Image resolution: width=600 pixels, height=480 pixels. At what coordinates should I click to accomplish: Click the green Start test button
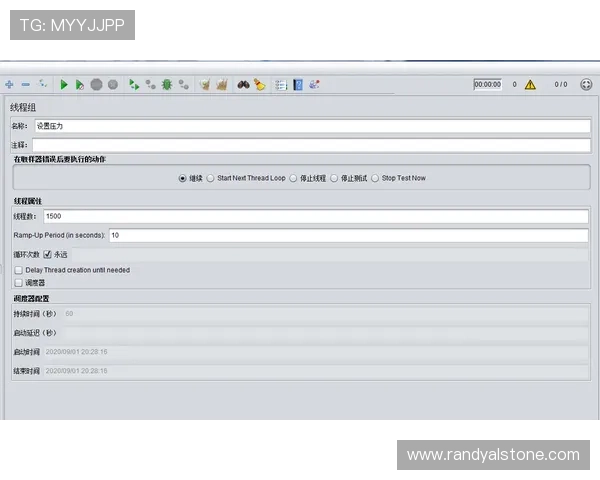click(63, 85)
